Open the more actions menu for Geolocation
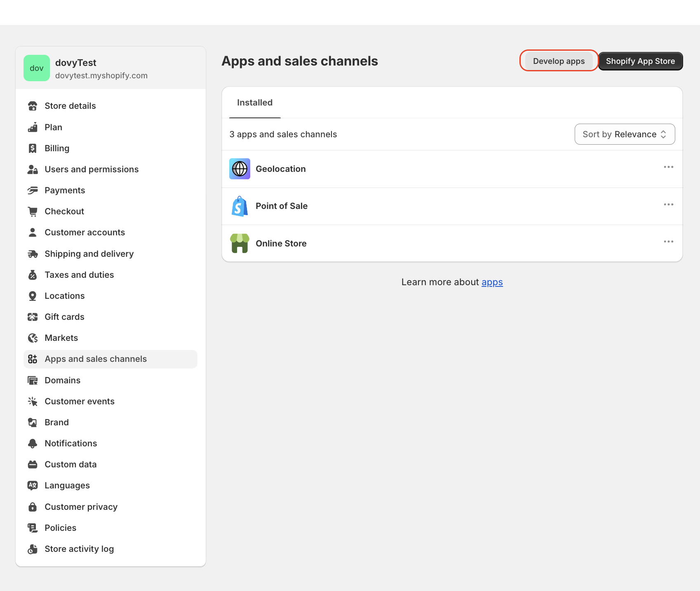The height and width of the screenshot is (591, 700). pyautogui.click(x=668, y=167)
